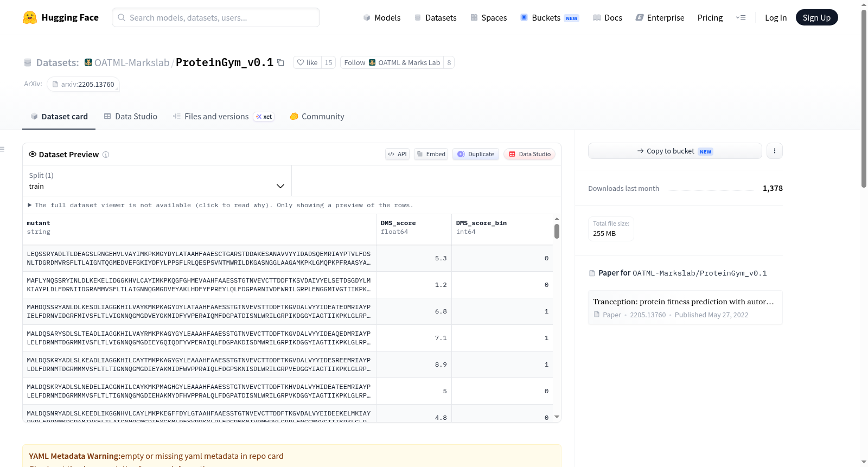Click the mutant column header
Screen dimensions: 868x467
pyautogui.click(x=199, y=229)
